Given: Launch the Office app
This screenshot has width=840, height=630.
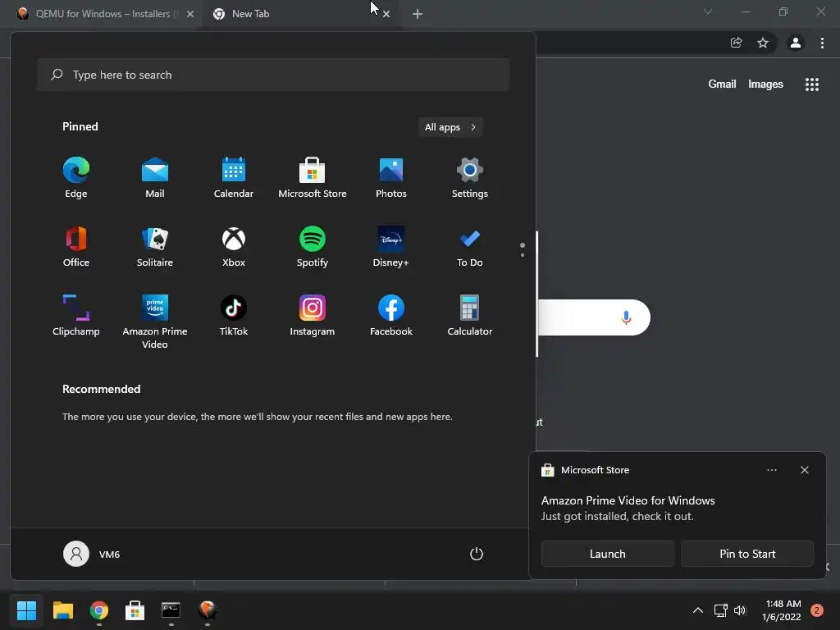Looking at the screenshot, I should [76, 247].
